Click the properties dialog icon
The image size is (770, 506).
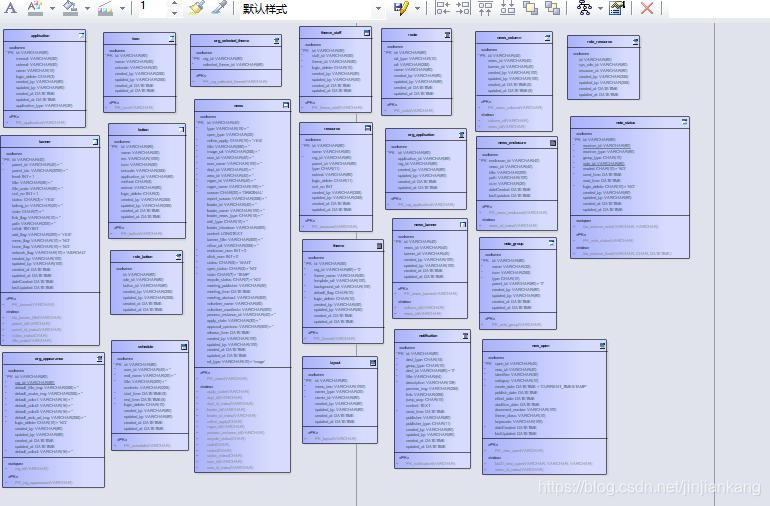617,7
